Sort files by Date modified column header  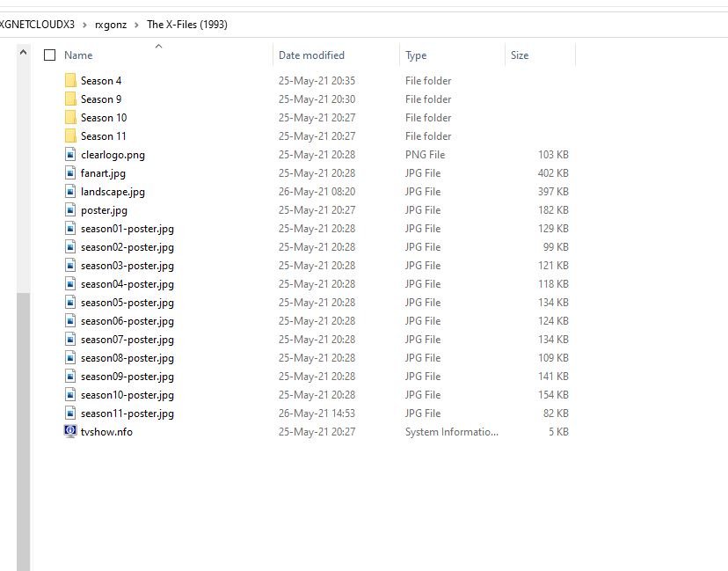point(311,55)
